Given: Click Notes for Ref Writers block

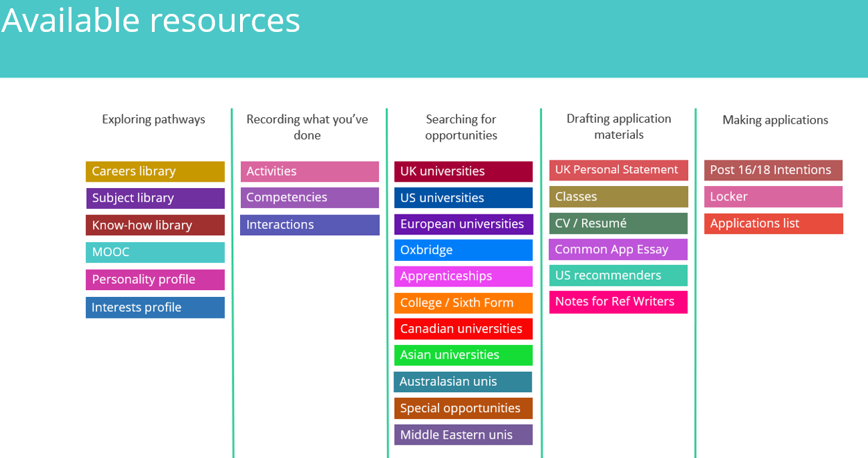Looking at the screenshot, I should (618, 302).
